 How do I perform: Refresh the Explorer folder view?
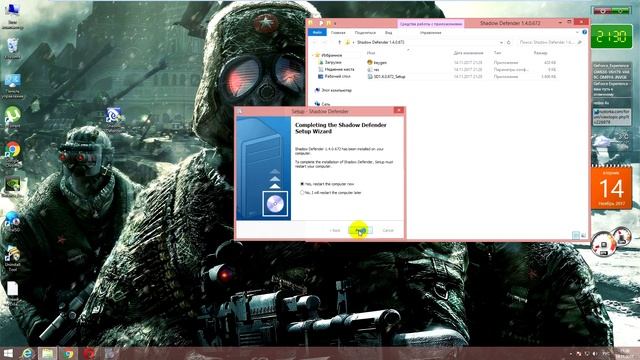pos(509,42)
